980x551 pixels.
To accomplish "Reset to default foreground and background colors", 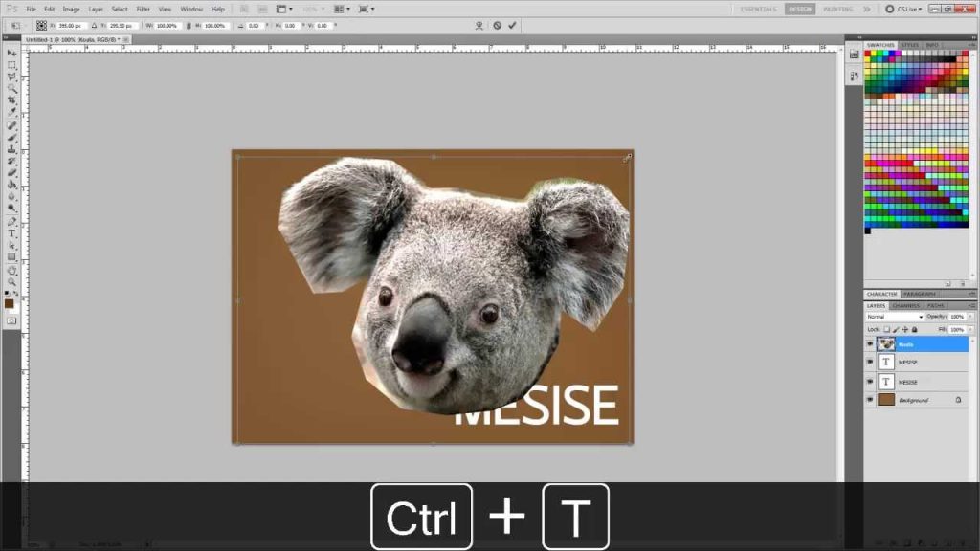I will coord(7,293).
